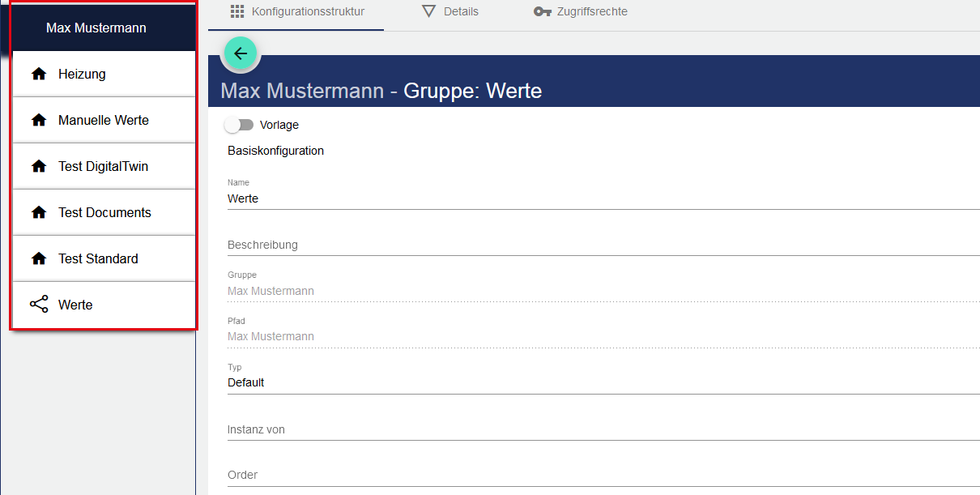
Task: Click the key icon on Zugriffsrechte tab
Action: click(x=543, y=12)
